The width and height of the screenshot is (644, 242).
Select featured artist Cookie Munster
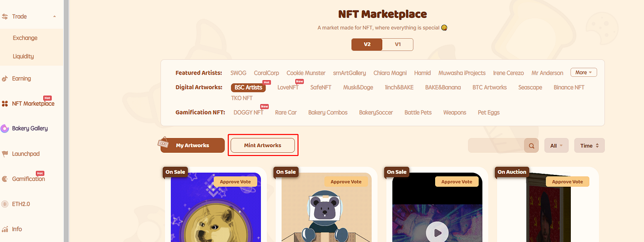(306, 73)
